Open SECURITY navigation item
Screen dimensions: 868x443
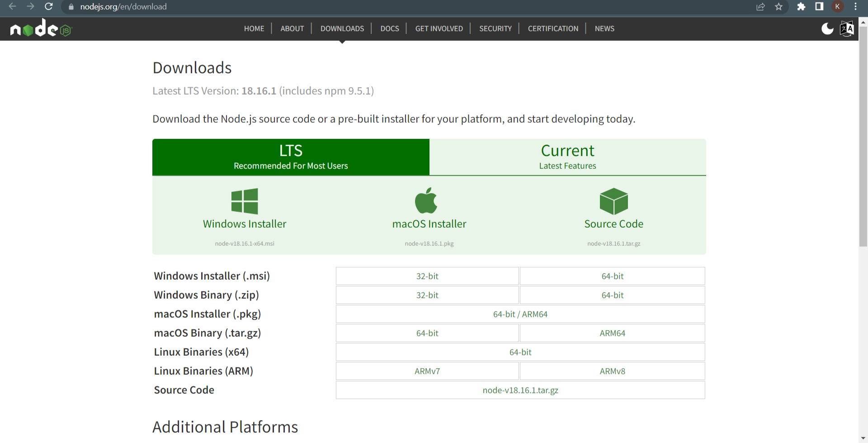[x=495, y=29]
